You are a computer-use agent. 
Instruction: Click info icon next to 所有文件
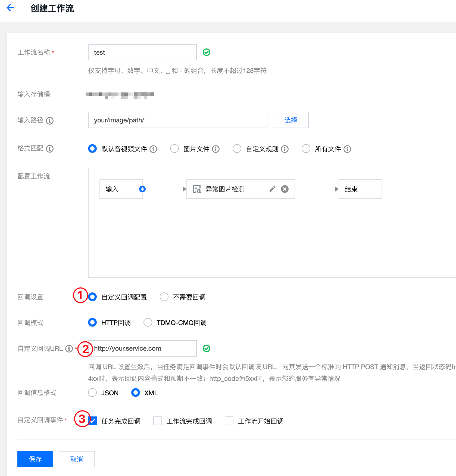[347, 149]
